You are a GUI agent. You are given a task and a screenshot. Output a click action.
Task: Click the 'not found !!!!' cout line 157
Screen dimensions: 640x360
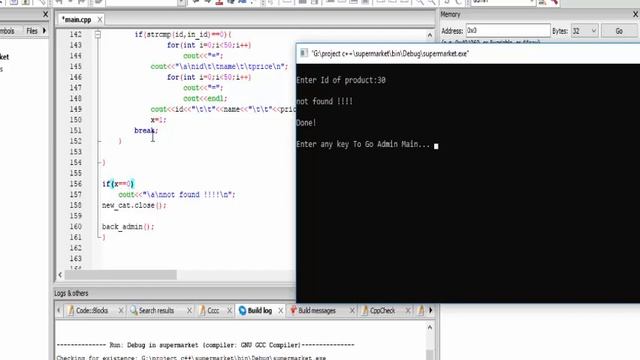[177, 195]
